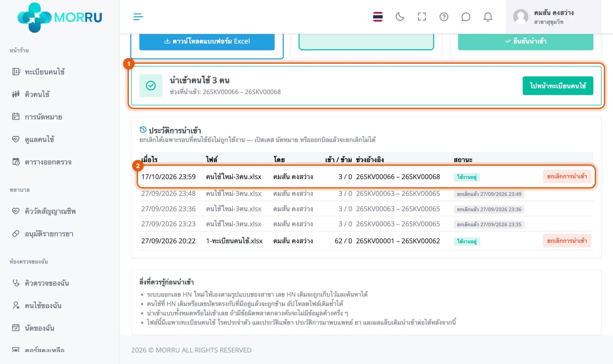Cancel import for 1-ทะเบียนคนไข้.xlsx row
Viewport: 613px width, 364px height.
coord(567,241)
